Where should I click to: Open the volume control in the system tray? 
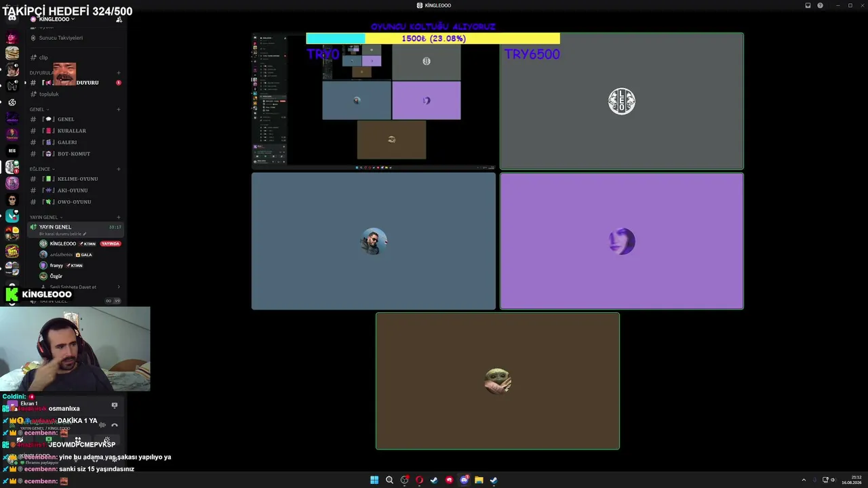click(833, 480)
